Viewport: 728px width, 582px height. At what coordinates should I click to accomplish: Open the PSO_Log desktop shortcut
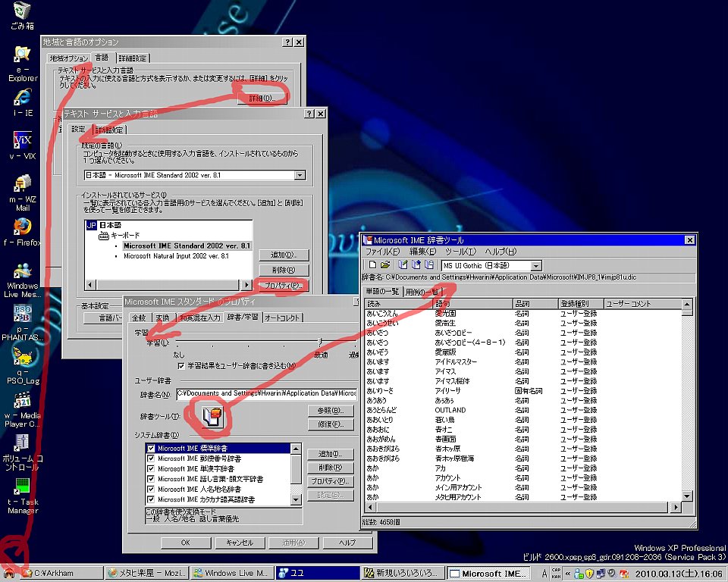click(22, 367)
